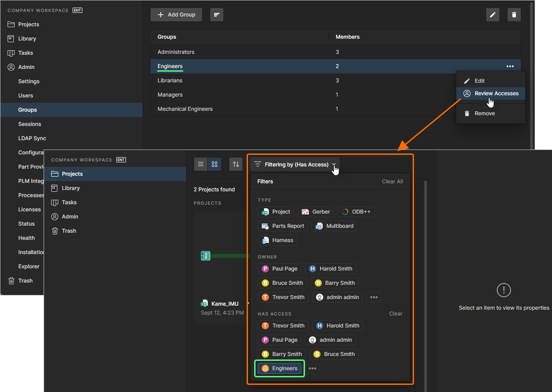Filter Owner by Barry Smith
The height and width of the screenshot is (392, 552).
(335, 283)
